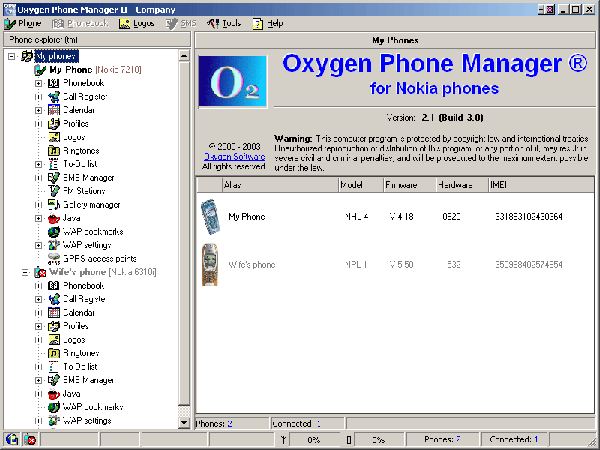
Task: Click Logos icon under My Phone
Action: point(54,137)
